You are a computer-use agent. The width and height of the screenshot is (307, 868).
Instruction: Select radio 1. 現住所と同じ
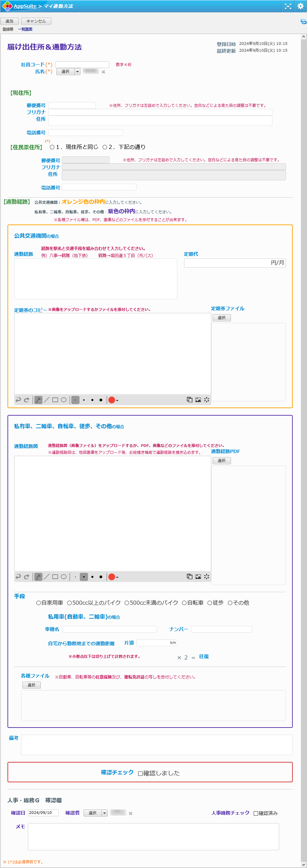tap(52, 147)
